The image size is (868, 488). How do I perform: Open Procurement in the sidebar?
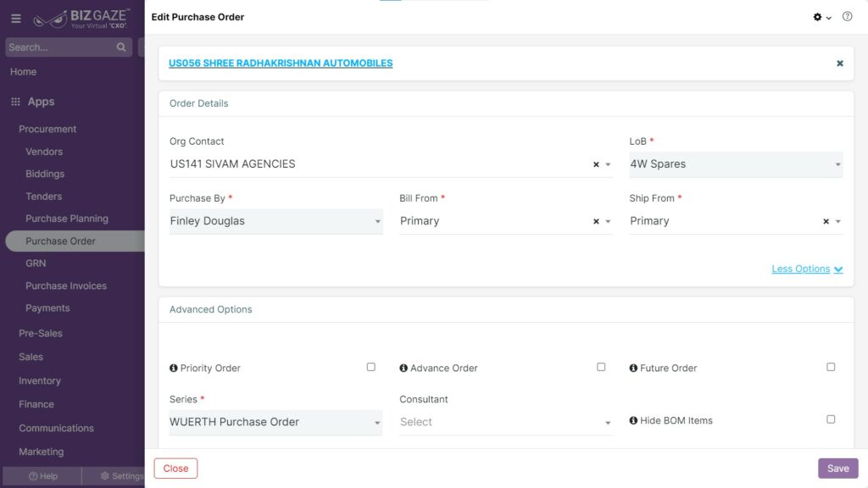[x=47, y=129]
